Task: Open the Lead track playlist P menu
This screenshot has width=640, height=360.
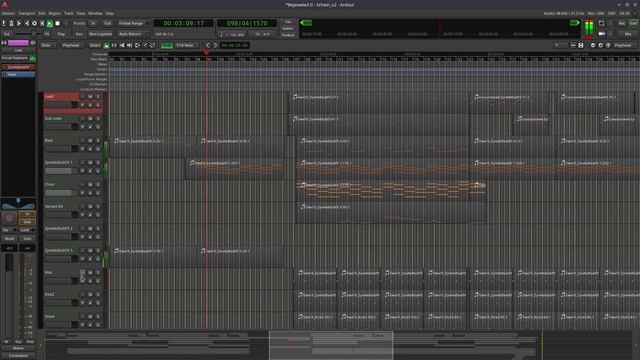Action: pos(82,105)
